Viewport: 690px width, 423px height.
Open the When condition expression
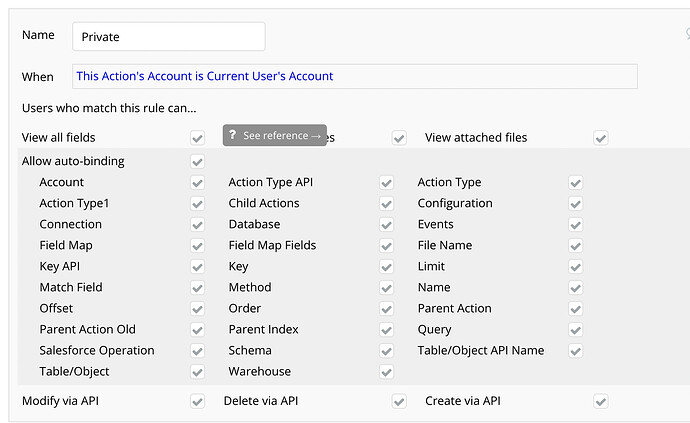tap(355, 76)
